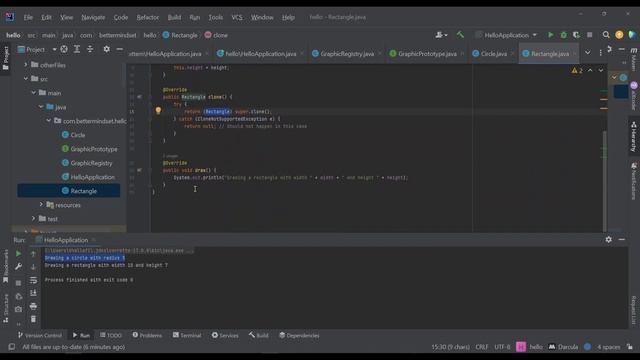640x360 pixels.
Task: Click warnings indicator showing 2
Action: (x=577, y=70)
